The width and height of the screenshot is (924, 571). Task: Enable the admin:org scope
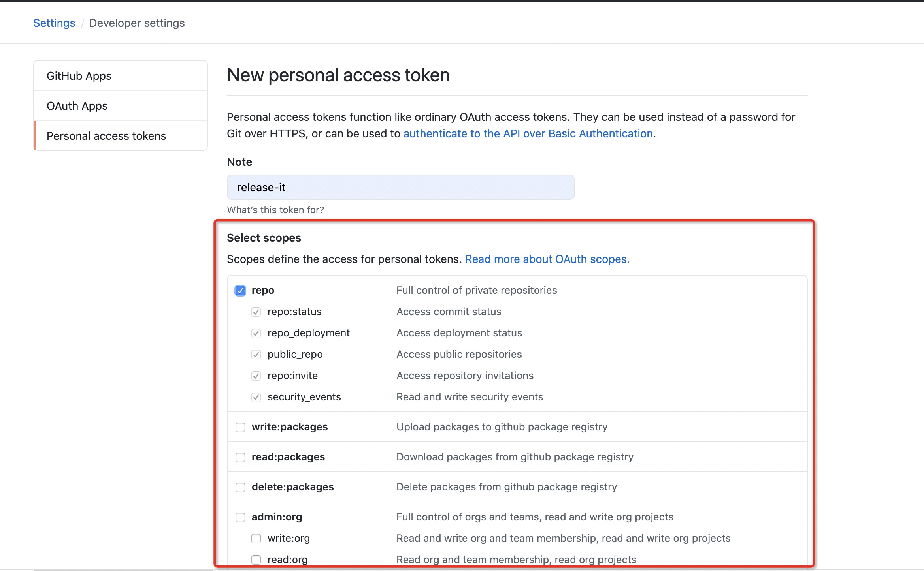click(240, 517)
